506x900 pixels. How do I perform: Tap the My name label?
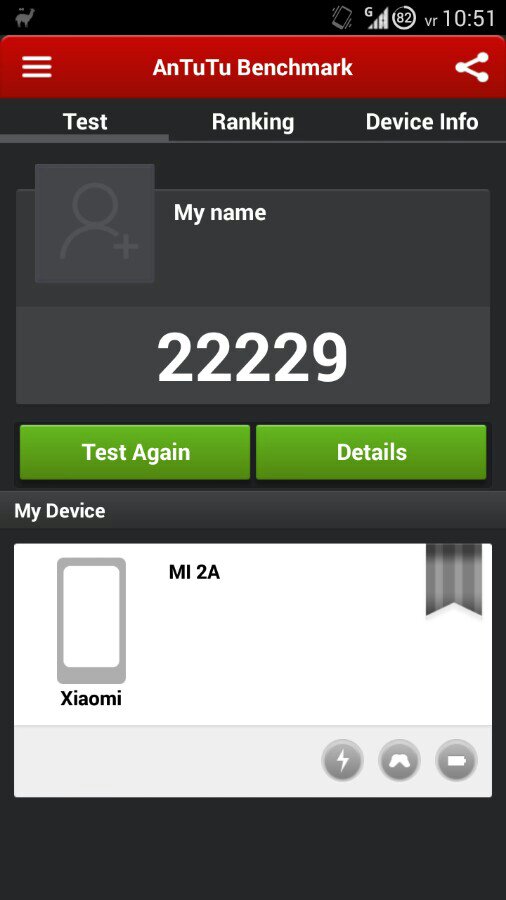click(x=220, y=213)
